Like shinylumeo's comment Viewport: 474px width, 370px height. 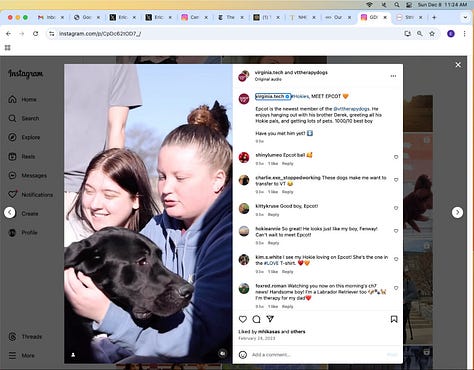tap(396, 157)
